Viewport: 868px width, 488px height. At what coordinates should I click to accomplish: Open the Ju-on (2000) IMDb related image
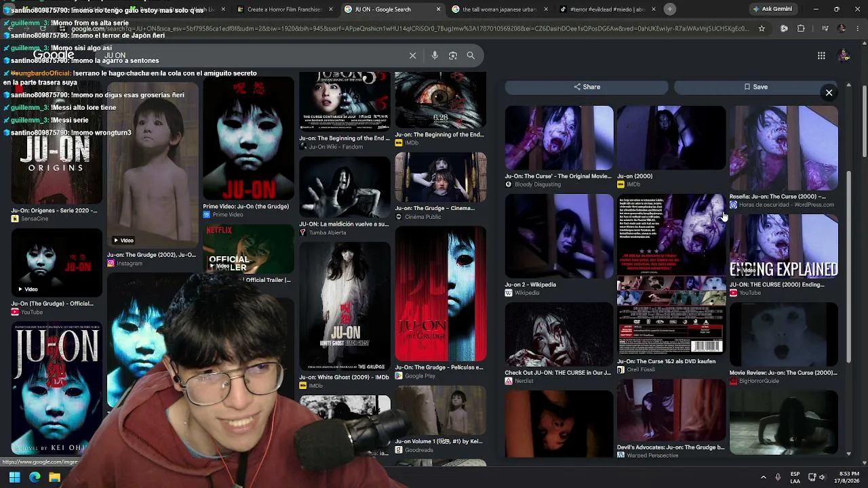coord(671,138)
